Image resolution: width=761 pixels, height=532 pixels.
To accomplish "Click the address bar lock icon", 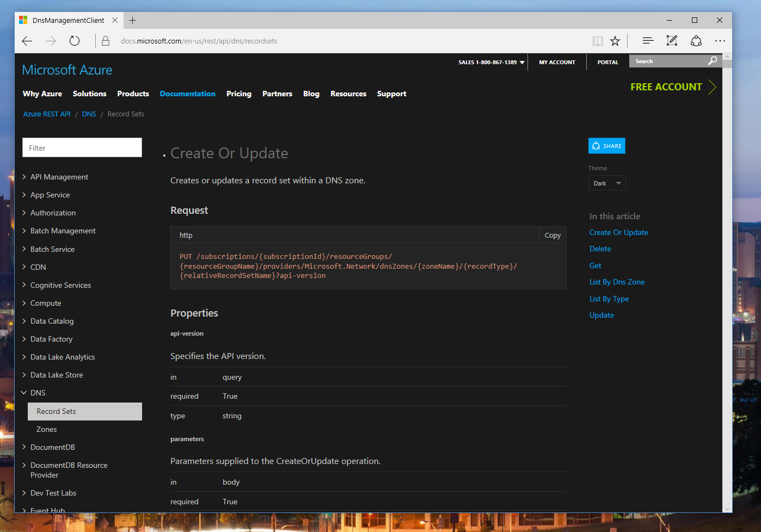I will tap(106, 41).
